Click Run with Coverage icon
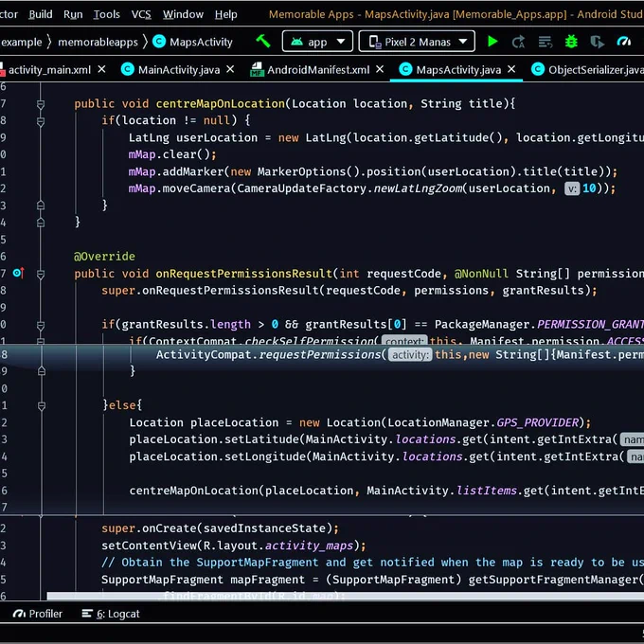644x644 pixels. pos(597,42)
